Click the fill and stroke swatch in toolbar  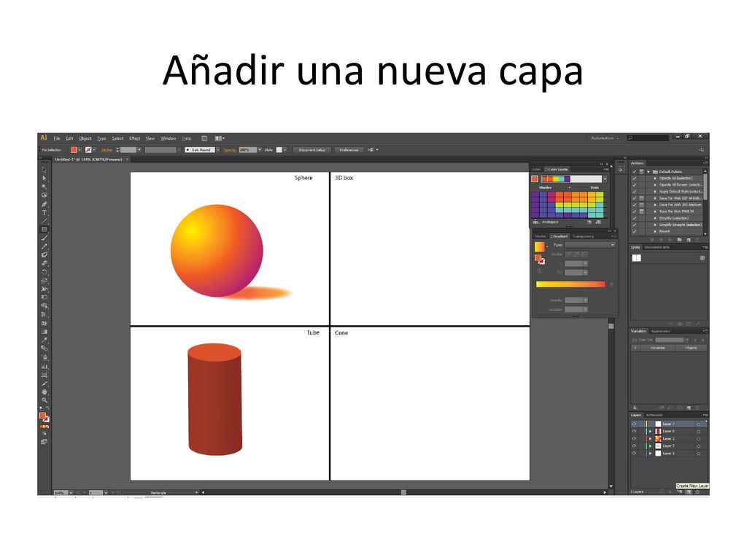(x=44, y=417)
